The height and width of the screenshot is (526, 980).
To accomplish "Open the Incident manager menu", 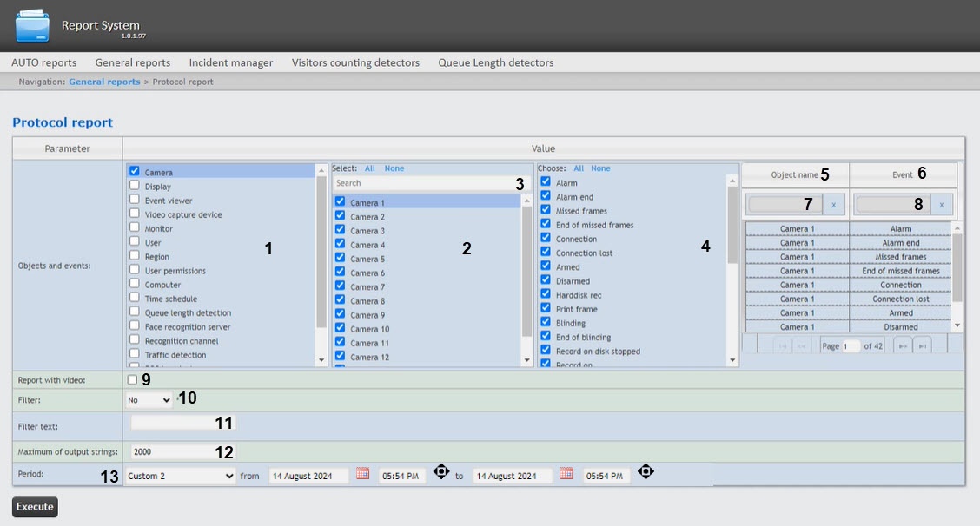I will pyautogui.click(x=231, y=62).
